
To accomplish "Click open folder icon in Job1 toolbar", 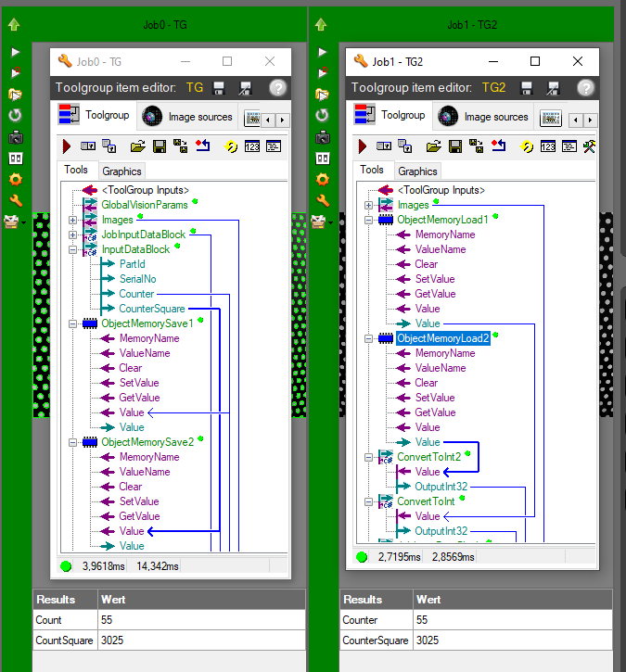I will [433, 146].
